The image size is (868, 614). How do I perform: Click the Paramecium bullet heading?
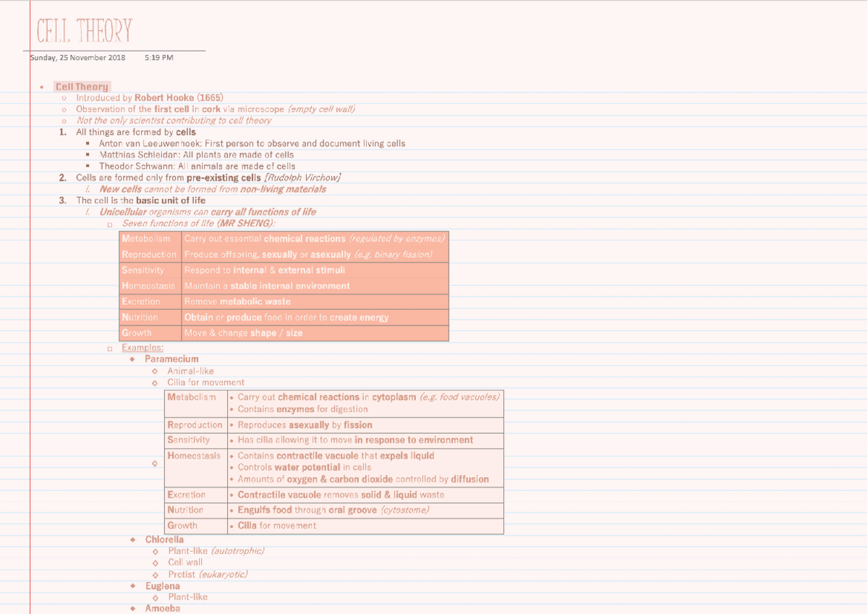coord(171,359)
